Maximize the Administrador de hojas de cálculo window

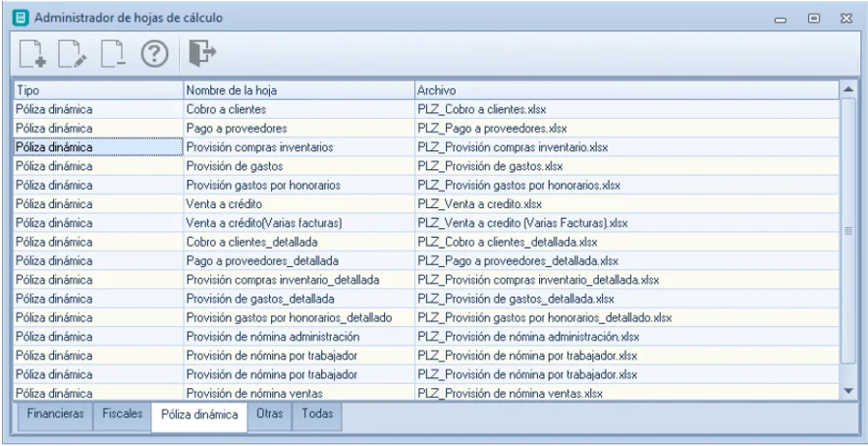[x=813, y=19]
